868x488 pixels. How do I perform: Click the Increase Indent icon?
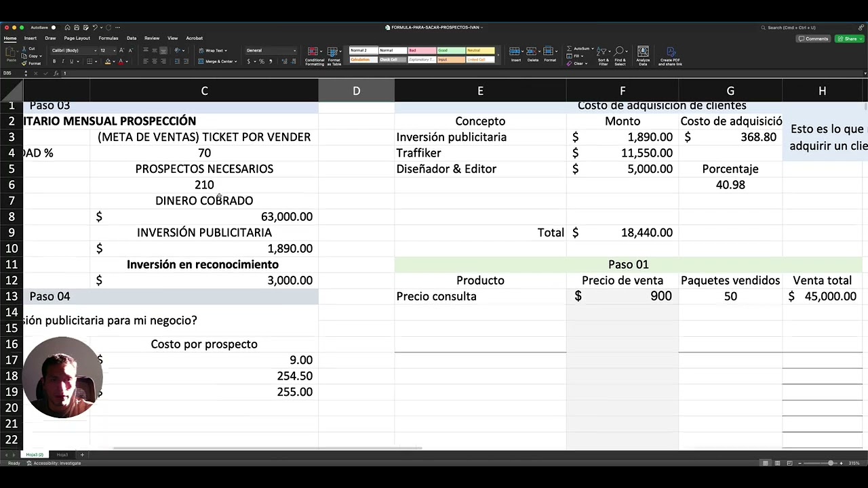click(x=186, y=62)
